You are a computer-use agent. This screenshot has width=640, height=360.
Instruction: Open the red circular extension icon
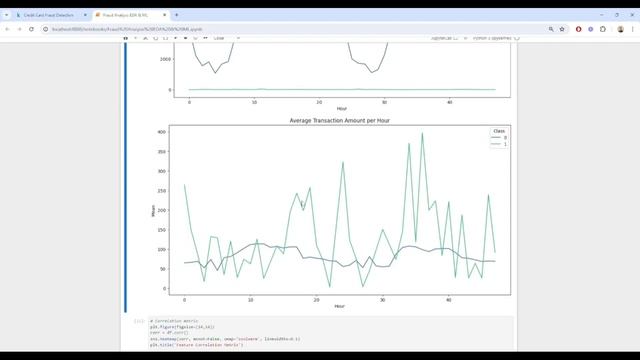coord(578,29)
